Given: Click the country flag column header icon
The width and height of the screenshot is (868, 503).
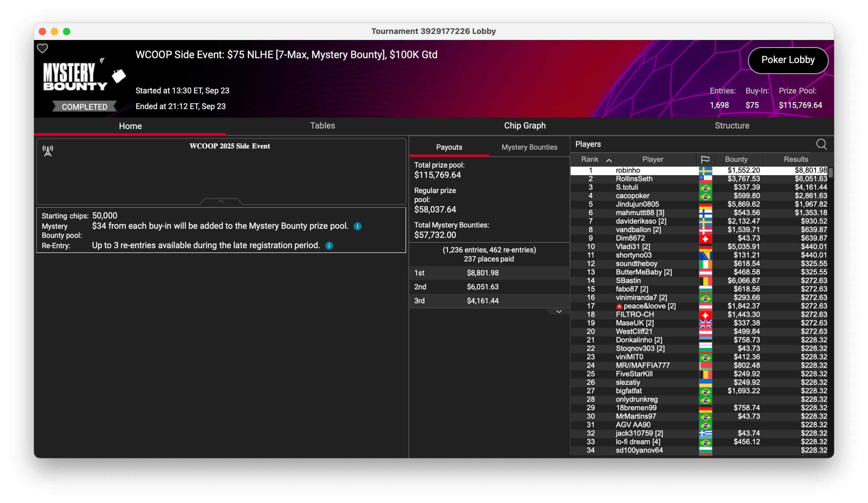Looking at the screenshot, I should (705, 159).
